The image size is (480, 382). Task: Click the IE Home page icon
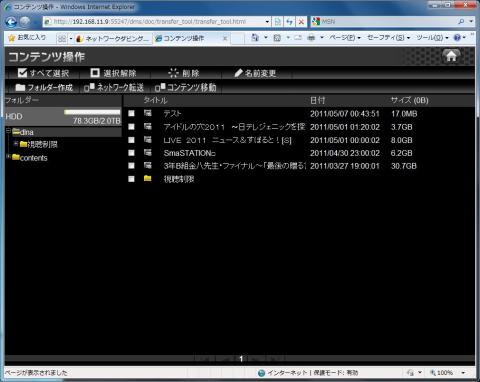[x=255, y=38]
